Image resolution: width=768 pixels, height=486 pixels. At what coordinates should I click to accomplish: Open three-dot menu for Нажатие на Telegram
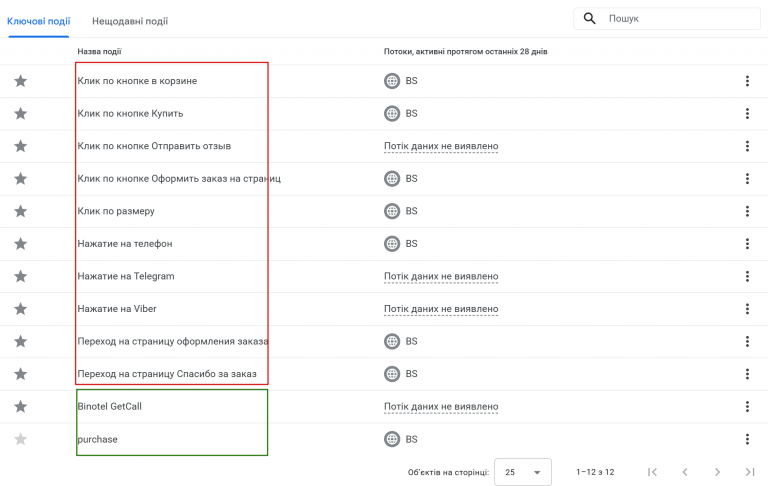747,276
